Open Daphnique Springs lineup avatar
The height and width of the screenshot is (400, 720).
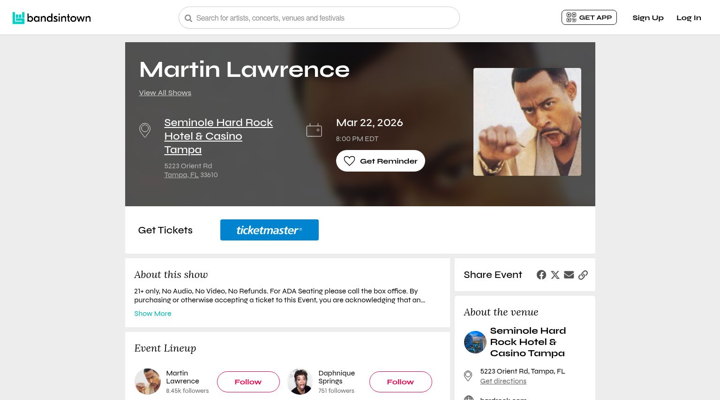tap(300, 381)
